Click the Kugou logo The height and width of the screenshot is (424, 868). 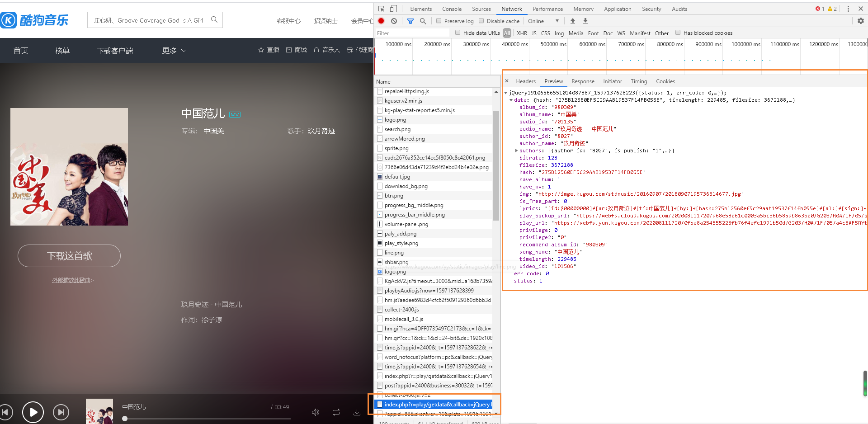point(34,20)
